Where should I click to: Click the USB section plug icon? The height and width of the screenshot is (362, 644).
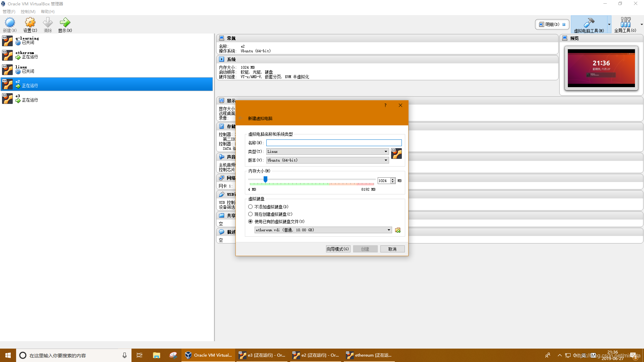coord(221,194)
